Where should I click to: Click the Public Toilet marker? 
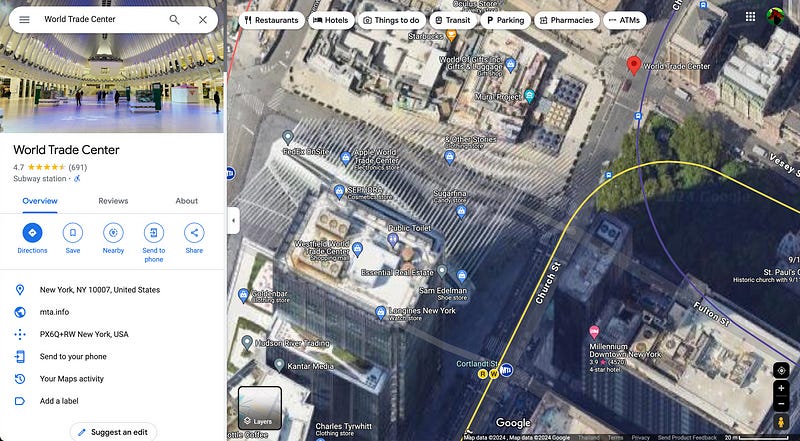(x=393, y=239)
